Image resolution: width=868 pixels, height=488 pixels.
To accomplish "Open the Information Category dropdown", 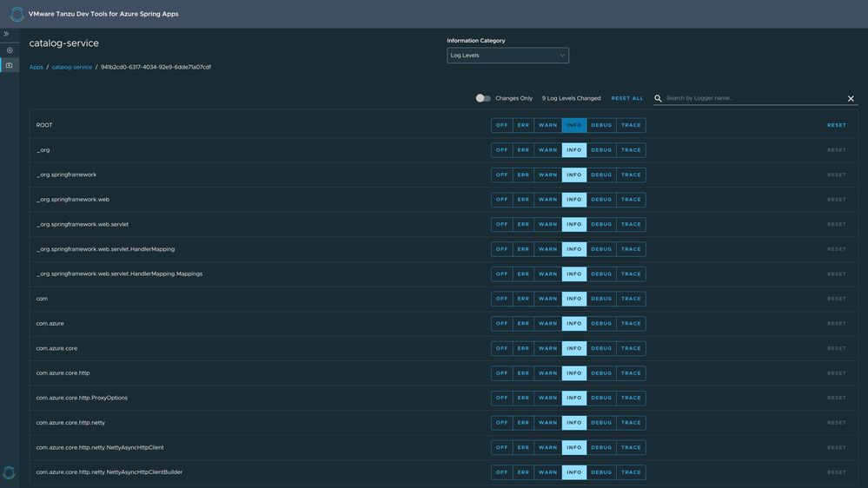I will point(507,56).
